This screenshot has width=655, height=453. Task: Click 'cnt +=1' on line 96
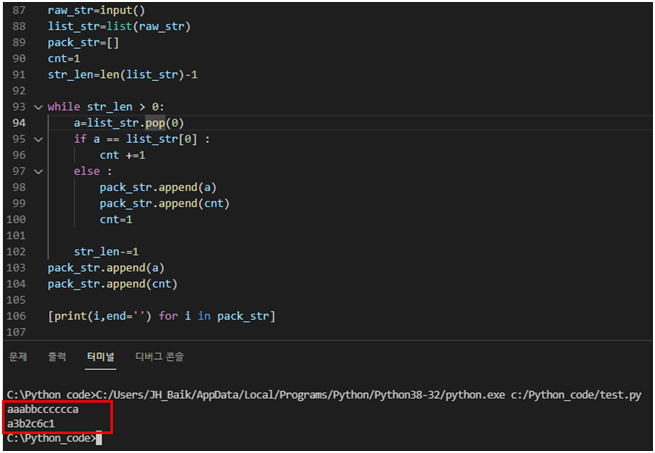tap(122, 155)
